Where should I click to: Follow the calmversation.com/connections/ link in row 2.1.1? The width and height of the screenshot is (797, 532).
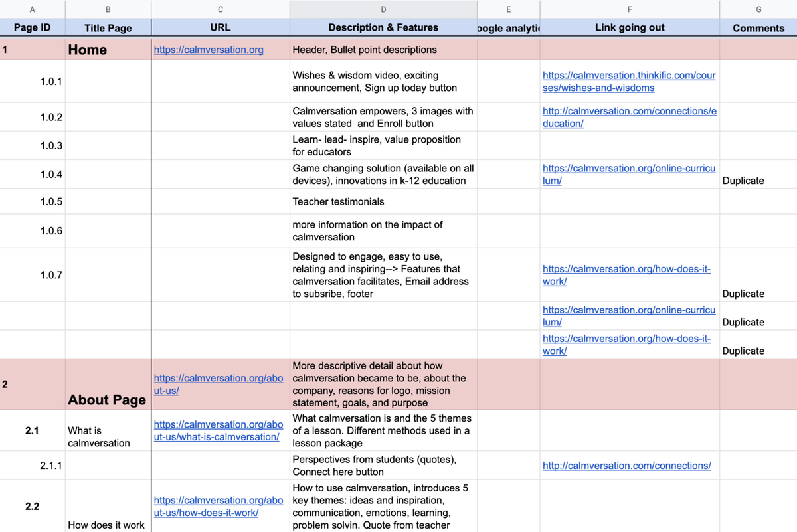(x=626, y=466)
